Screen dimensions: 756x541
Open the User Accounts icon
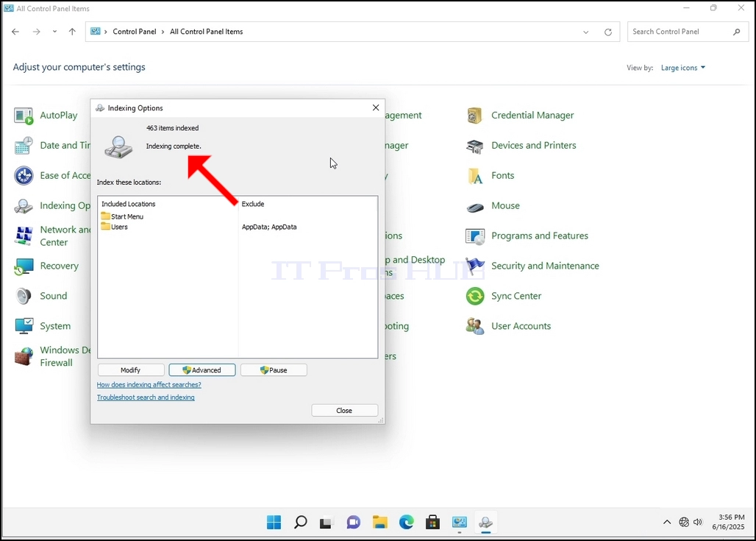pos(475,326)
